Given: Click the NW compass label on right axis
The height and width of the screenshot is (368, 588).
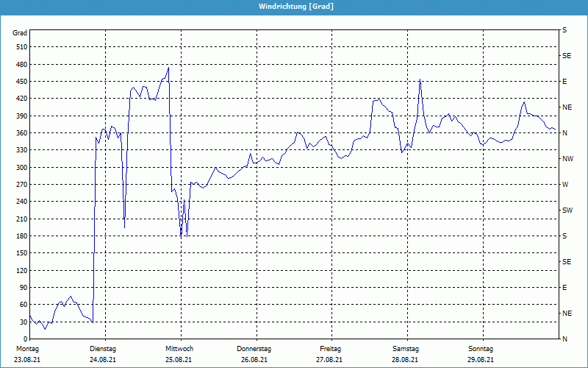Looking at the screenshot, I should pos(567,159).
